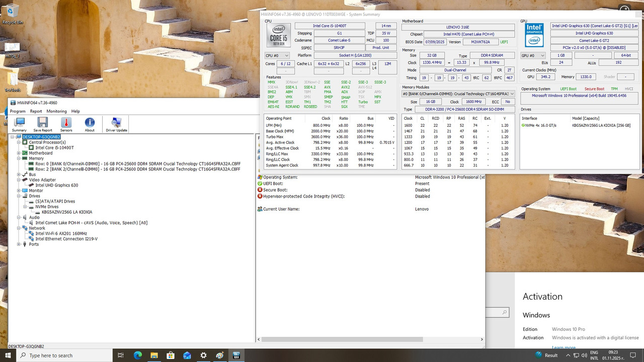The height and width of the screenshot is (362, 644).
Task: Open Task View from the taskbar
Action: 121,355
